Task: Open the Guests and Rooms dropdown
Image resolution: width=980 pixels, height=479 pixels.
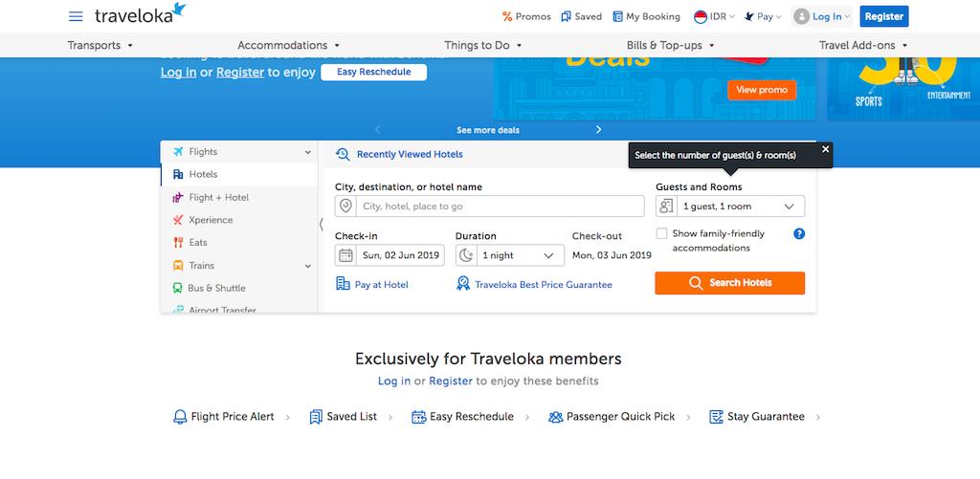Action: (x=730, y=207)
